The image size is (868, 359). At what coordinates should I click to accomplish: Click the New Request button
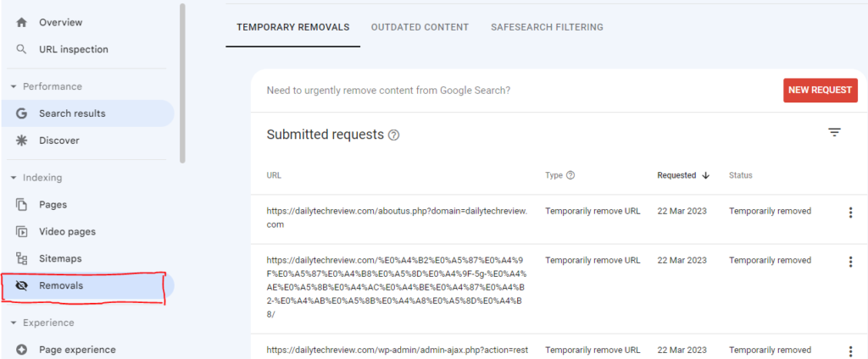820,90
